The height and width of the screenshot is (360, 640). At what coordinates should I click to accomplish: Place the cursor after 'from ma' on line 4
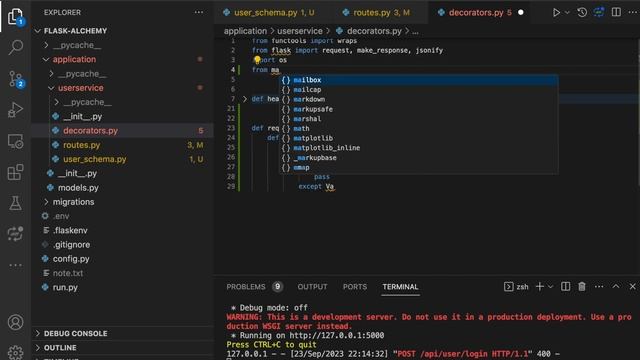280,70
